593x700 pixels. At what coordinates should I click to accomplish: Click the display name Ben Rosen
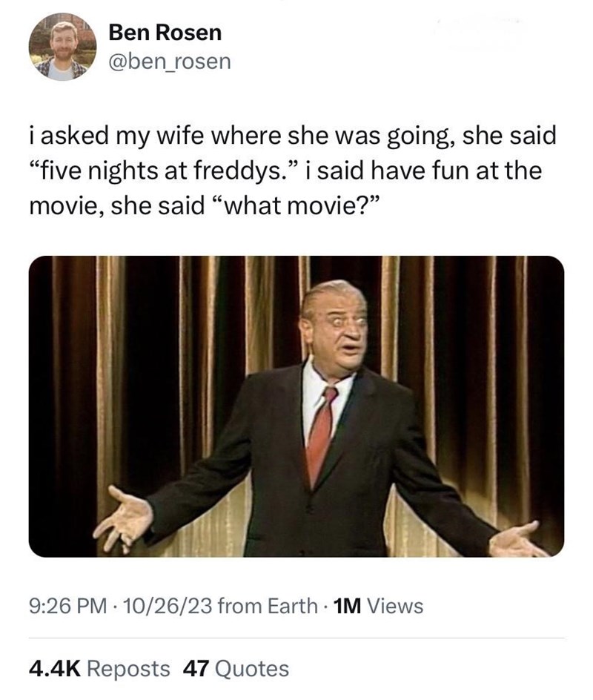tap(165, 33)
